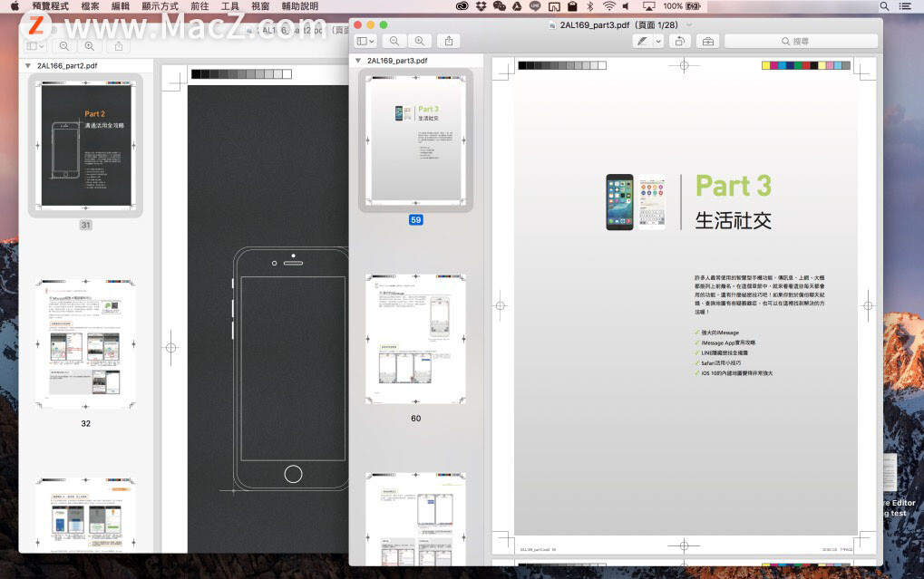Click 2AL166_part2.pdf sidebar file name
This screenshot has width=924, height=579.
click(67, 66)
